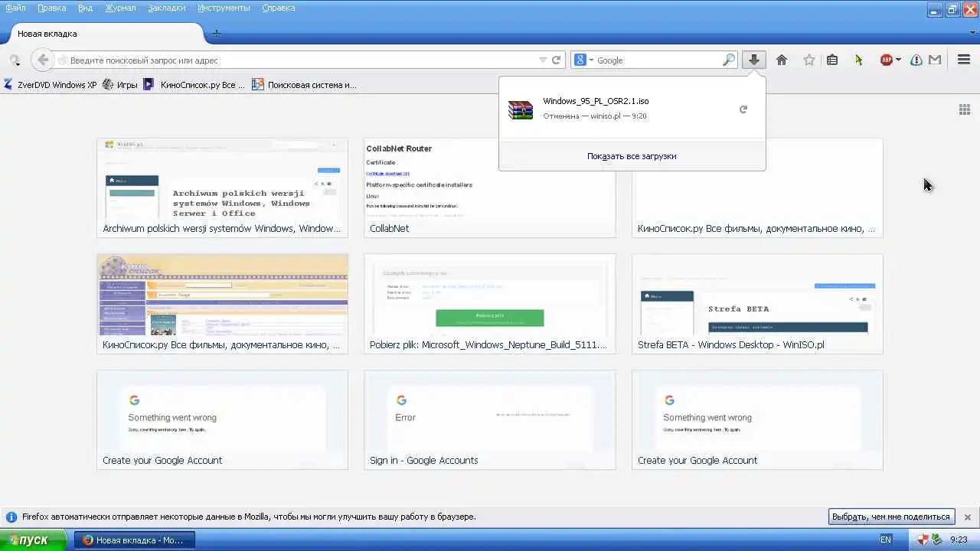This screenshot has width=980, height=551.
Task: Open a new tab with plus button
Action: click(x=217, y=33)
